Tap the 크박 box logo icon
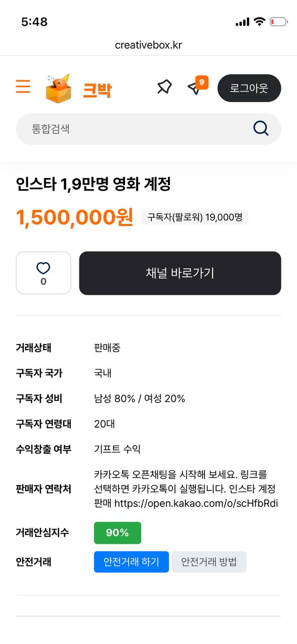This screenshot has height=644, width=297. click(58, 89)
